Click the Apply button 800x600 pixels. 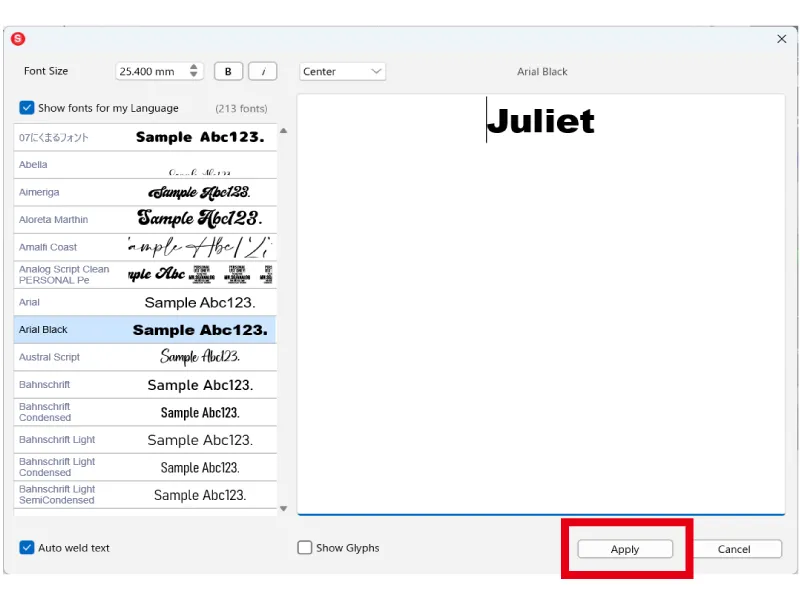[624, 548]
